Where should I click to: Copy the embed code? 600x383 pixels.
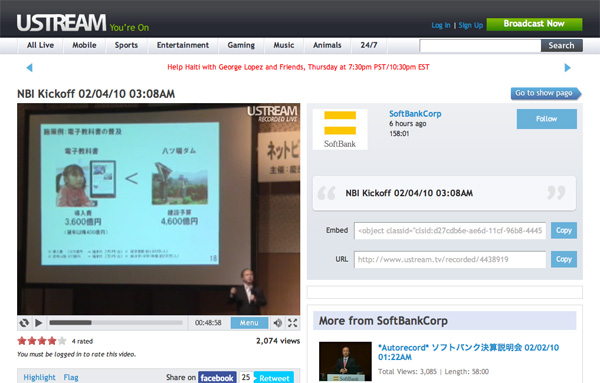[564, 230]
